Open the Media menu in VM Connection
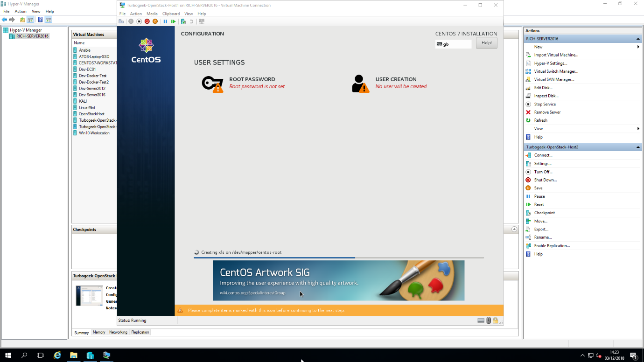The height and width of the screenshot is (362, 644). click(152, 14)
